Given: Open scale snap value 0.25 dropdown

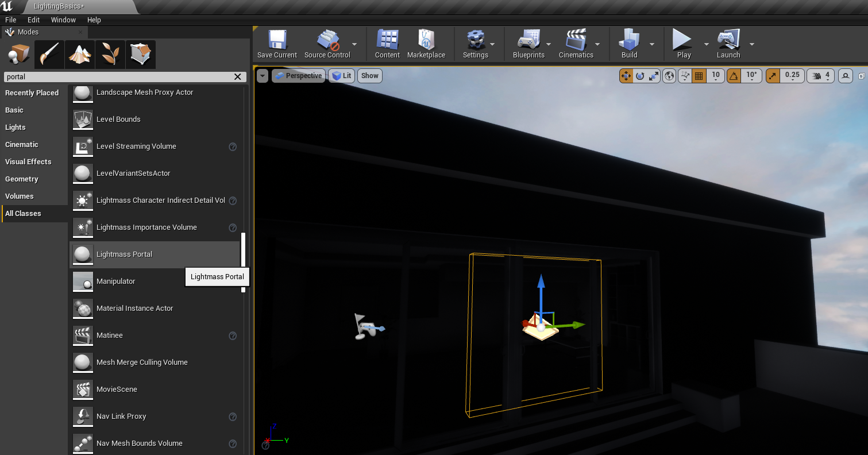Looking at the screenshot, I should 792,75.
